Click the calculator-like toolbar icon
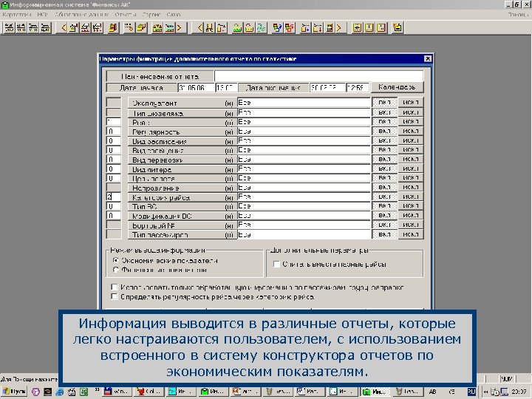This screenshot has height=399, width=532. 329,27
